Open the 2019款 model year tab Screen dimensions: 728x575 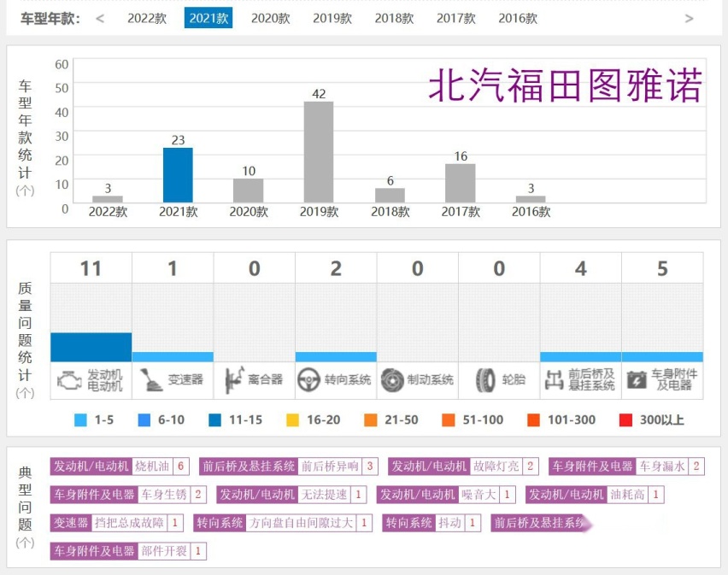click(332, 18)
